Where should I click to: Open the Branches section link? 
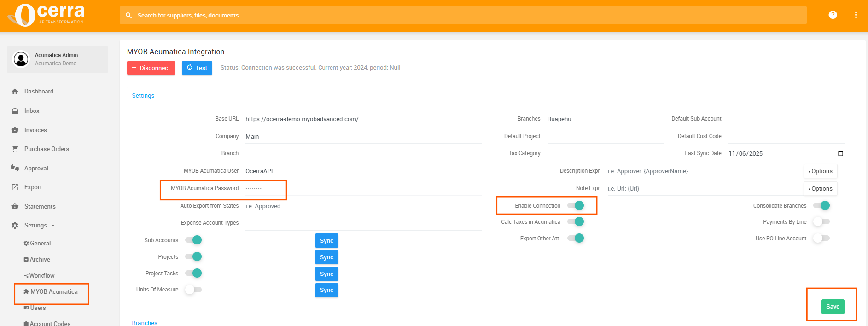145,323
